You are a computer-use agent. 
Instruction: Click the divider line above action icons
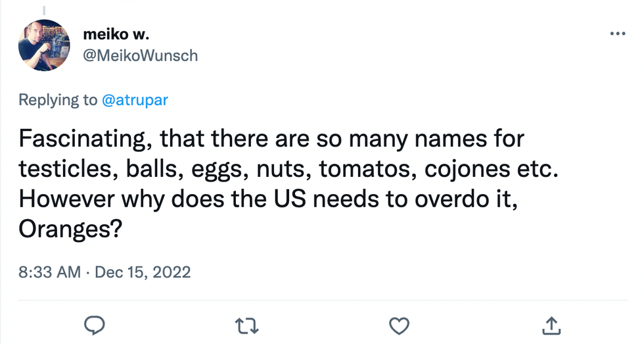[322, 298]
